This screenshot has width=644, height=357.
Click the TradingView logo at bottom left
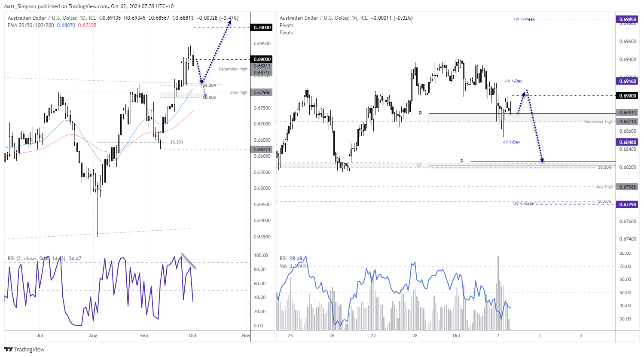tap(24, 349)
